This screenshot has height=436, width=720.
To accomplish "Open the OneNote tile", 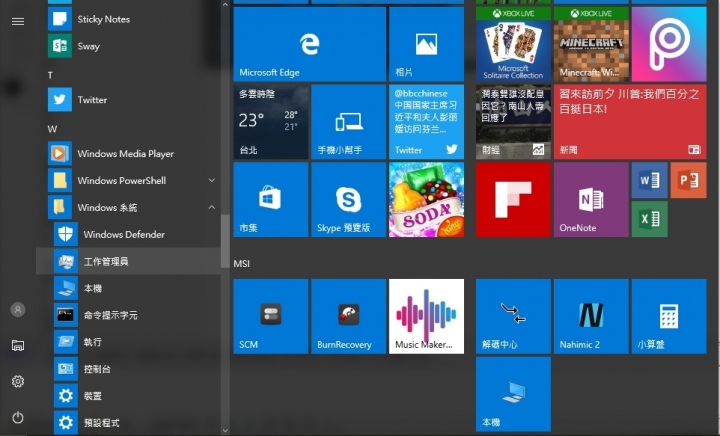I will pos(591,200).
